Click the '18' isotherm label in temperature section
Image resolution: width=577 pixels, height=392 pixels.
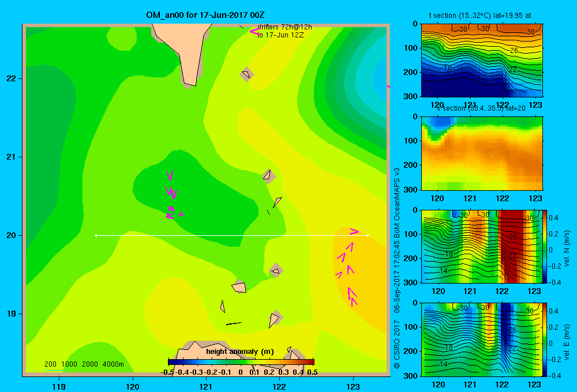point(448,67)
